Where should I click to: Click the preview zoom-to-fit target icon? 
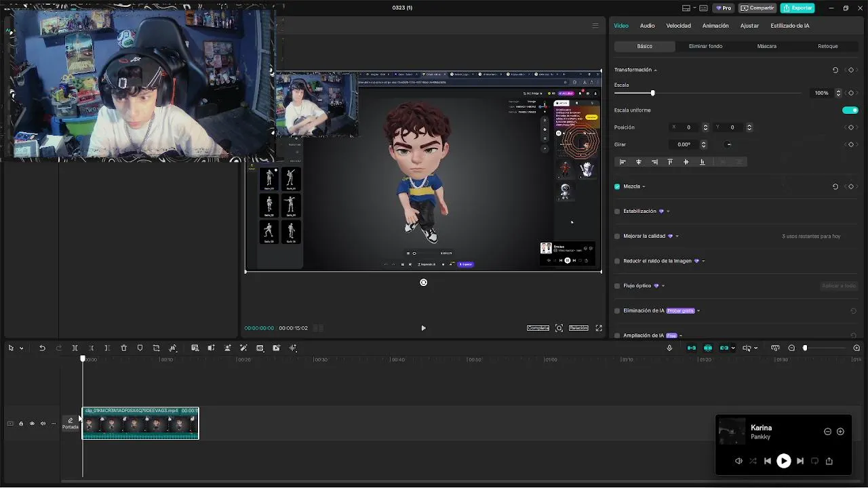point(559,328)
